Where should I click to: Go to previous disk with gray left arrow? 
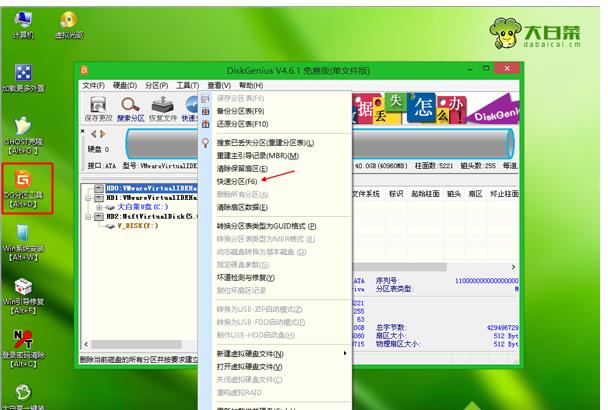94,134
